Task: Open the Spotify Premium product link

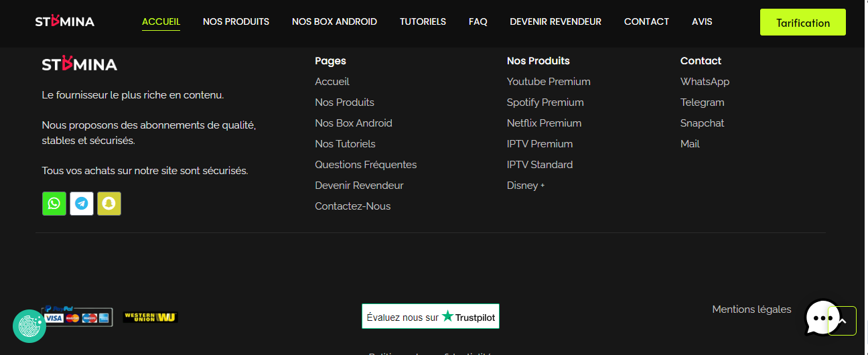Action: click(545, 102)
